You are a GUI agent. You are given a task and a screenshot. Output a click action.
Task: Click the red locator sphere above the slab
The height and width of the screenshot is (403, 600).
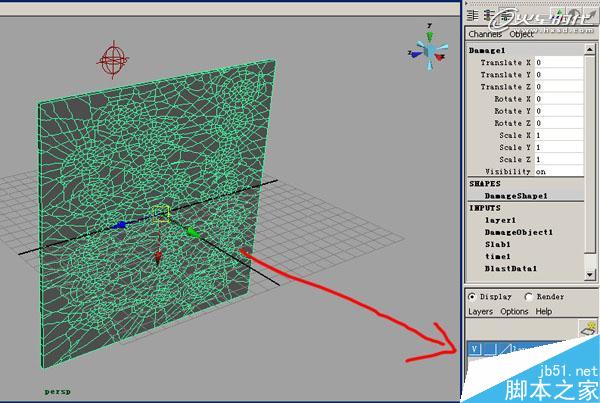coord(113,60)
